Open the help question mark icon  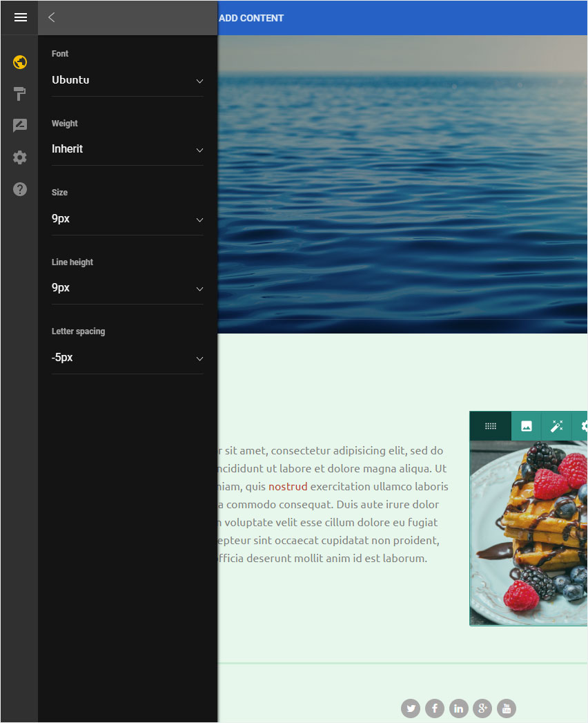click(x=20, y=189)
